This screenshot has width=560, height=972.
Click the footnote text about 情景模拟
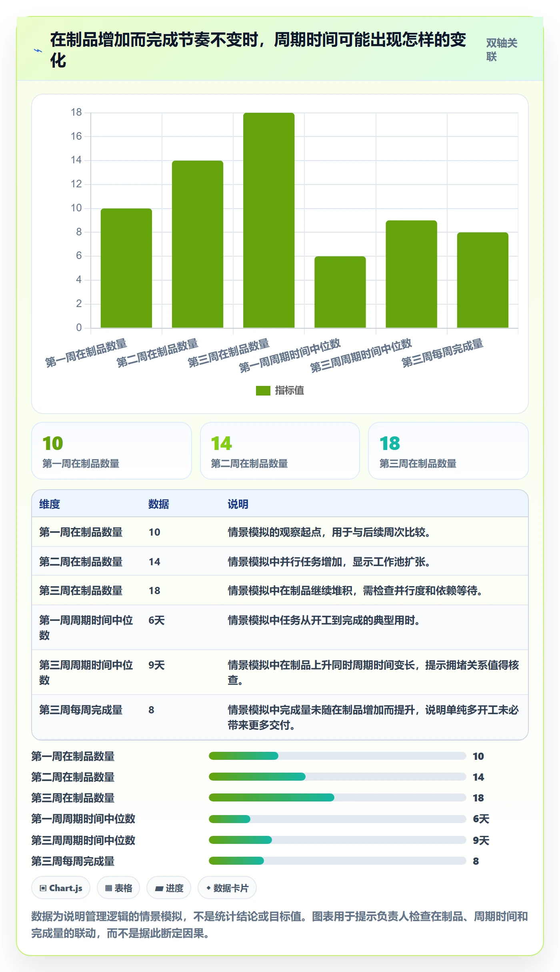280,925
